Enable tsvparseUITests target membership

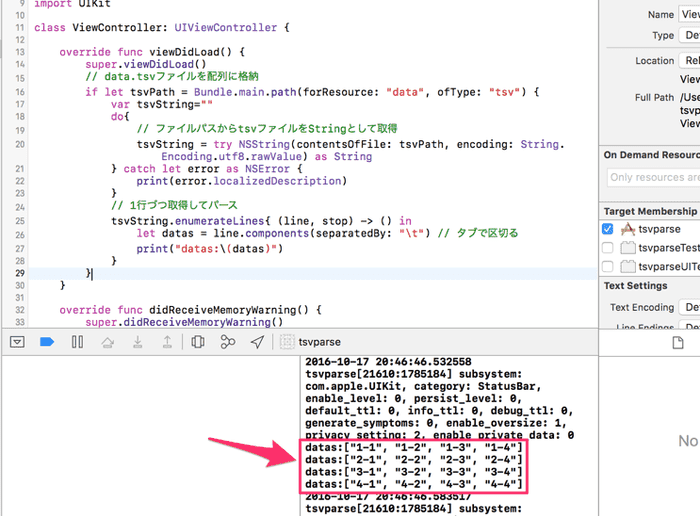coord(608,266)
